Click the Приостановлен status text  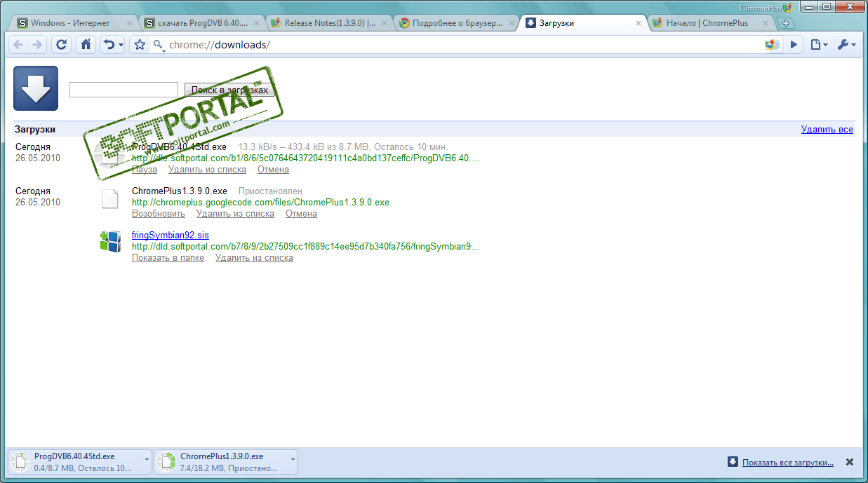click(270, 191)
